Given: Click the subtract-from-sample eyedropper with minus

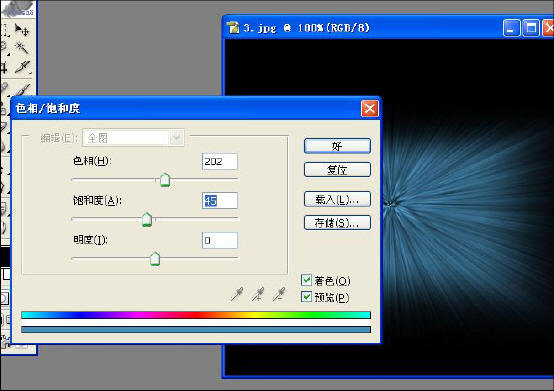Looking at the screenshot, I should (x=279, y=294).
